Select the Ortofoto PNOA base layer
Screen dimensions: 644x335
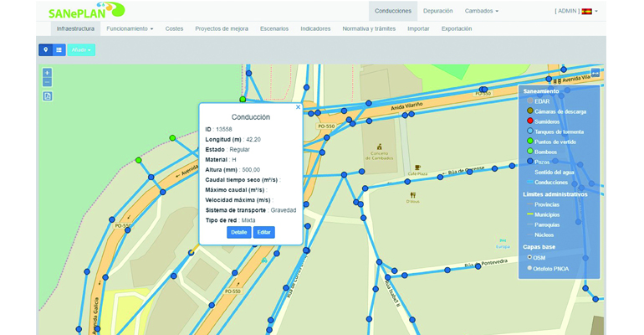(x=529, y=268)
